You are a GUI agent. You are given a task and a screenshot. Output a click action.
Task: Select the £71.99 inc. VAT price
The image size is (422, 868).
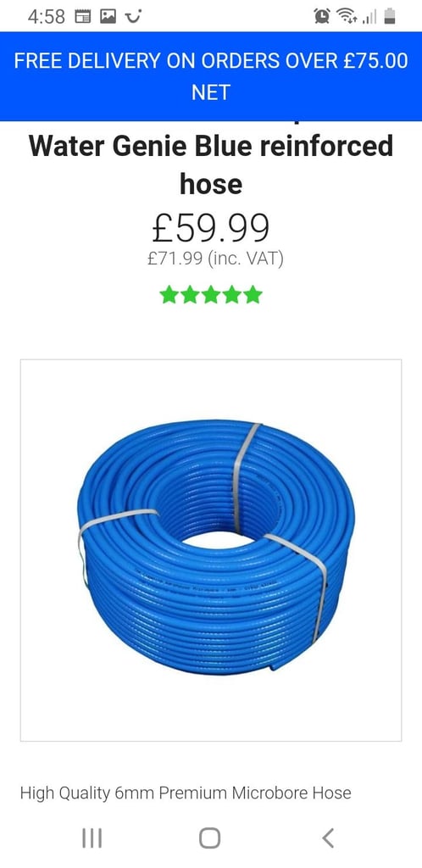pyautogui.click(x=215, y=259)
